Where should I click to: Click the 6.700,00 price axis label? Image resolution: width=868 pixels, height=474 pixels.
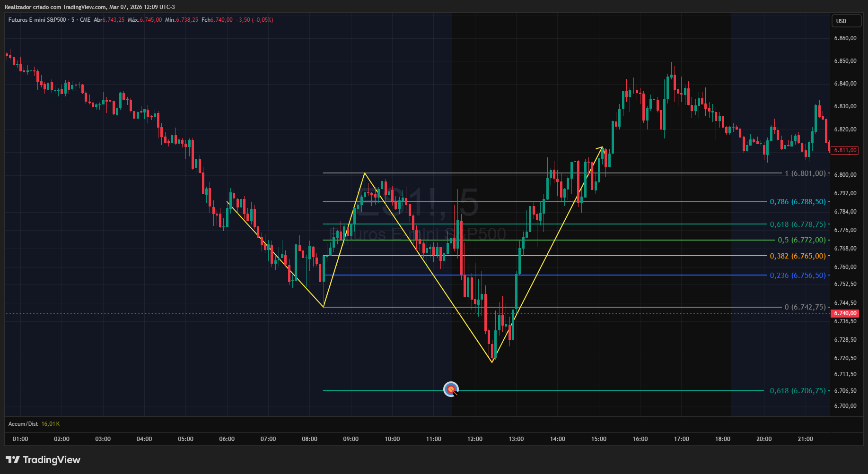point(845,406)
